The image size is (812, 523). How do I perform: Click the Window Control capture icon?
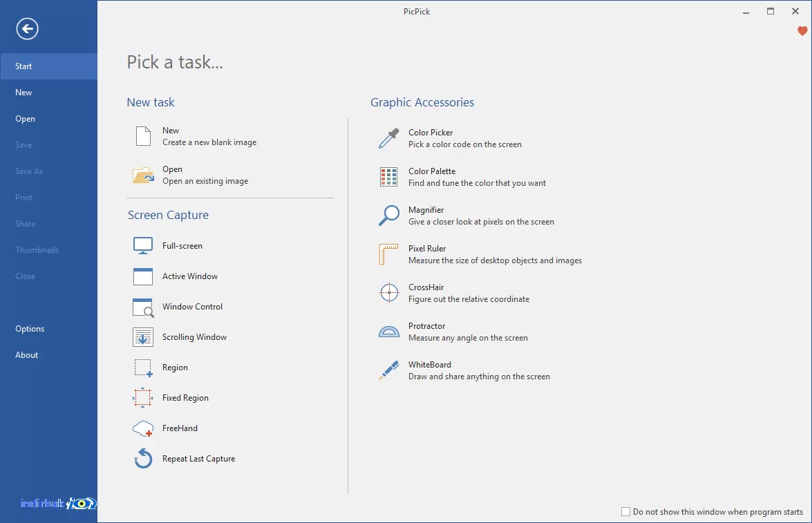143,307
